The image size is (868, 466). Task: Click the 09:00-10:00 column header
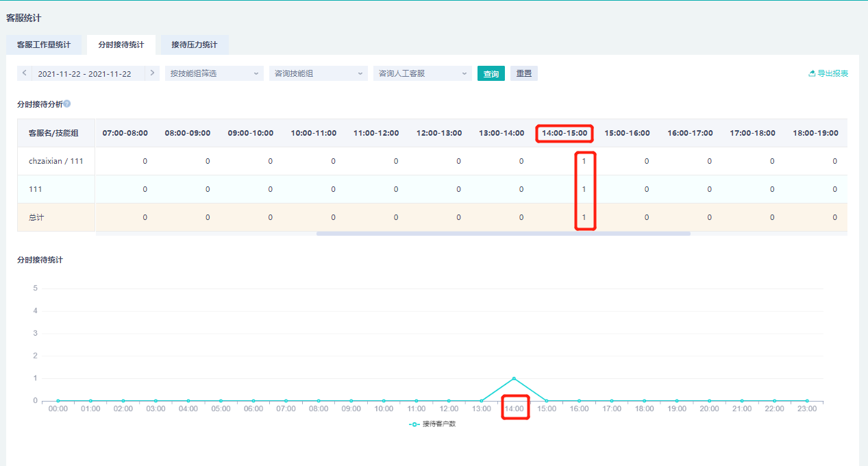251,133
